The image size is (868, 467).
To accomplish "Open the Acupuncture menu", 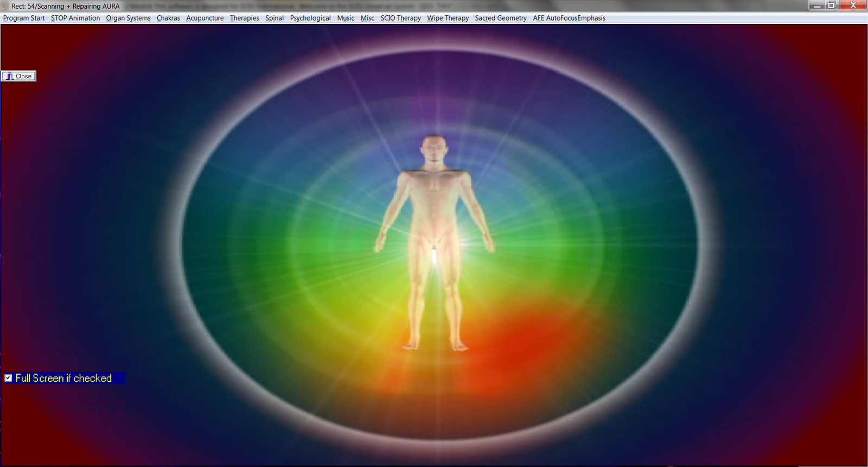I will tap(205, 18).
